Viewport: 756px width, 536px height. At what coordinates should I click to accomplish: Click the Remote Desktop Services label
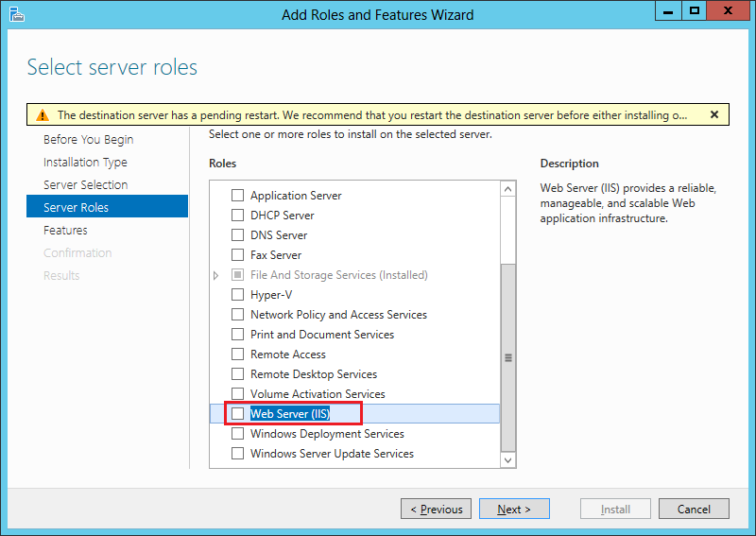(314, 374)
